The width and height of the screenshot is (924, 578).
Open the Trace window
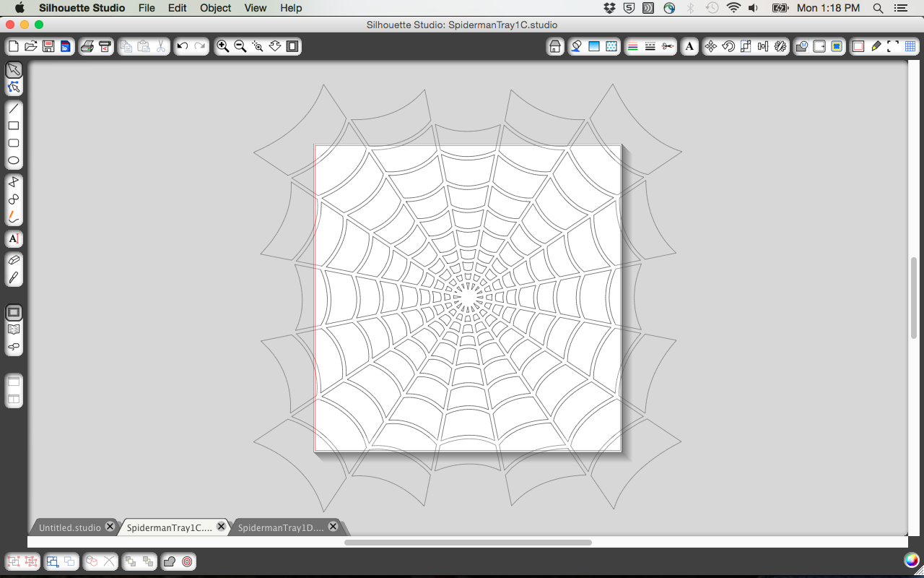click(x=837, y=46)
